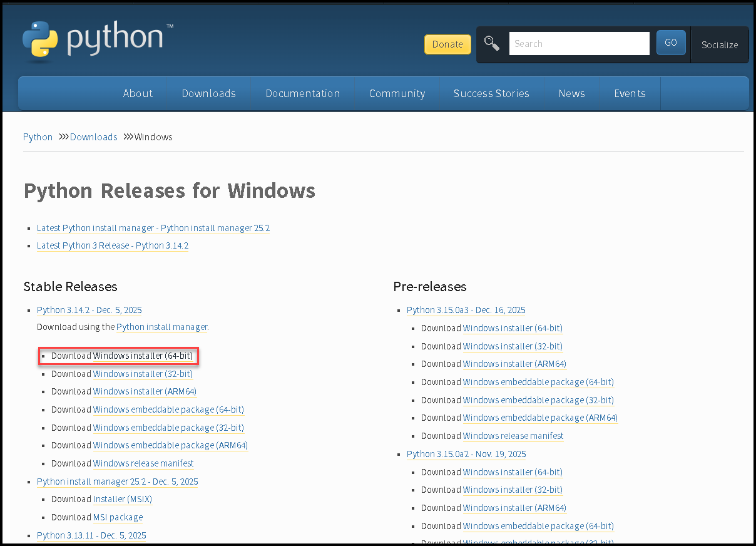Open the Socialize menu
Screen dimensions: 756x546
[x=719, y=44]
